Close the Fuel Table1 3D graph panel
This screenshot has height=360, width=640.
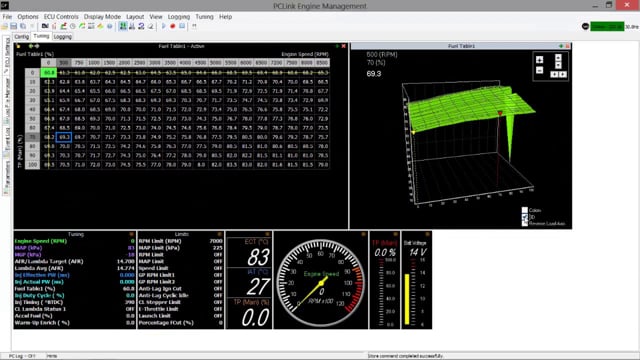[567, 46]
